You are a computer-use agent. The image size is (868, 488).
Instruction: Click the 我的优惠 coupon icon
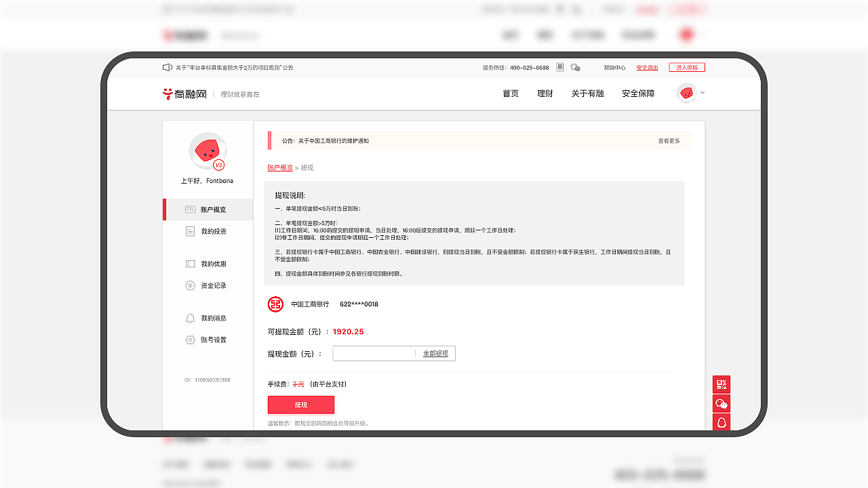pos(191,264)
